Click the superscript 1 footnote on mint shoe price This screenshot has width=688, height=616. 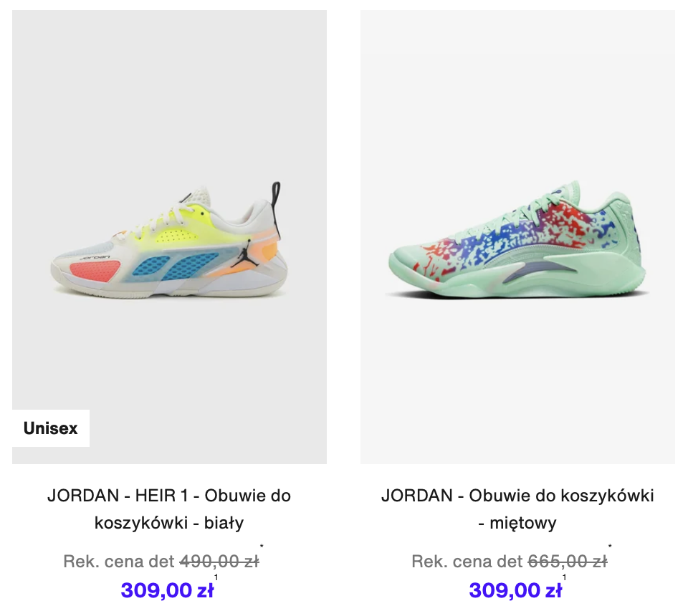[564, 577]
